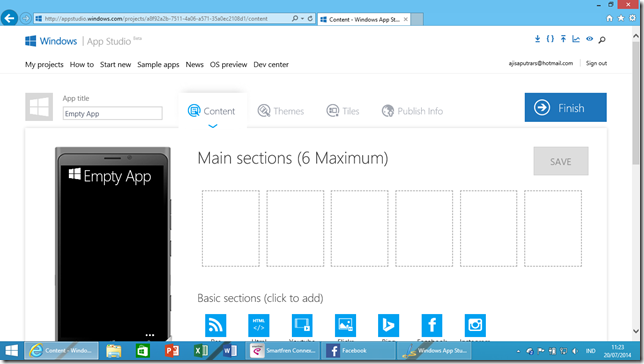
Task: Click the browser forward arrow button
Action: point(25,18)
